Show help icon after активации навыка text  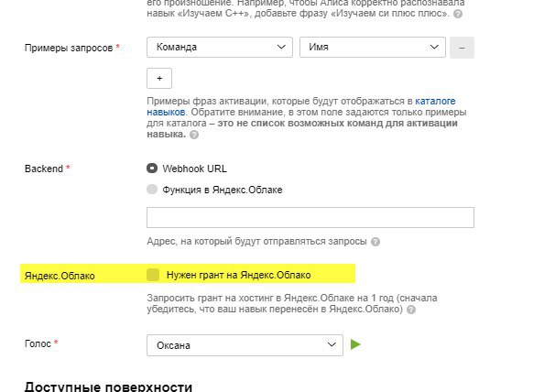click(194, 135)
